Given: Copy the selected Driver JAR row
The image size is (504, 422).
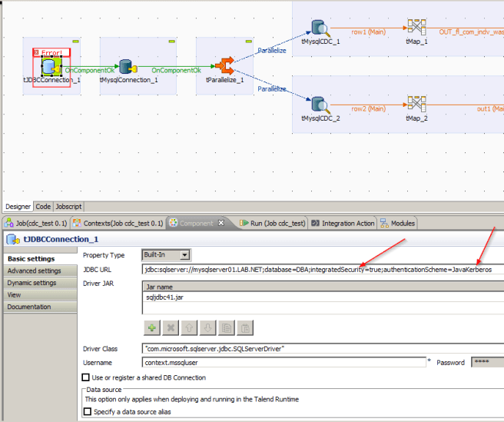Looking at the screenshot, I should pyautogui.click(x=227, y=327).
